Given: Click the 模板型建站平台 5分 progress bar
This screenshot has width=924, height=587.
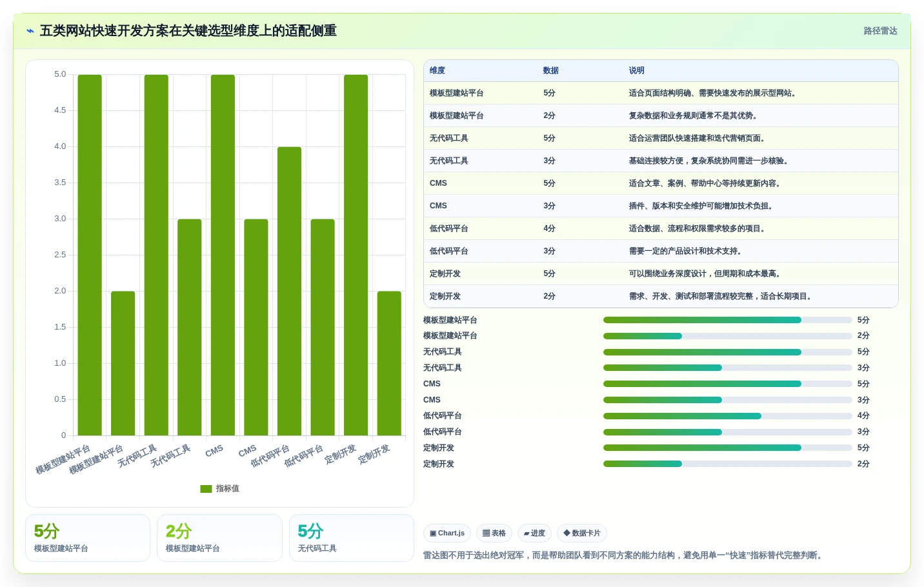Looking at the screenshot, I should pos(728,320).
